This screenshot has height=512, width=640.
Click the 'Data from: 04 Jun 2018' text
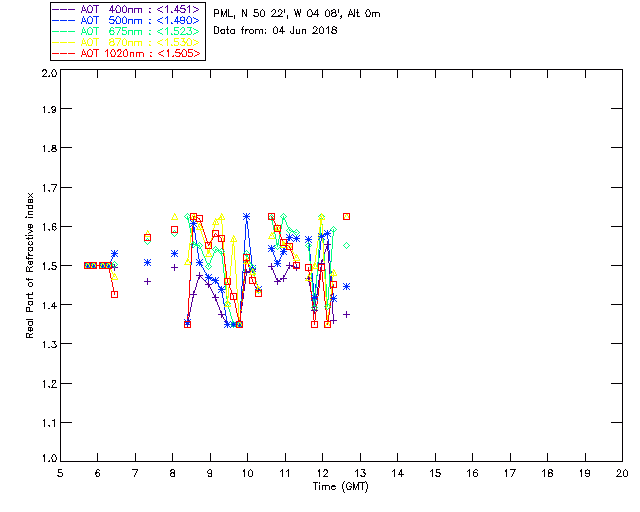click(275, 31)
